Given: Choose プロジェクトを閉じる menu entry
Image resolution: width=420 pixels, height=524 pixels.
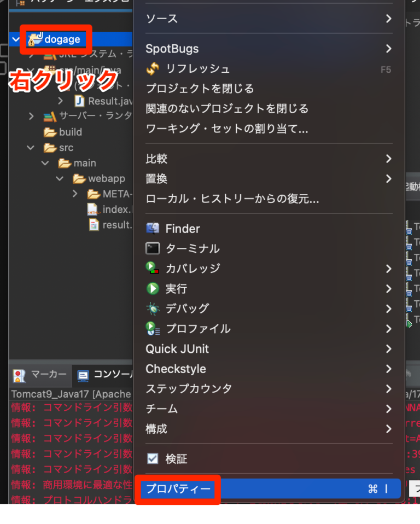Looking at the screenshot, I should (200, 89).
